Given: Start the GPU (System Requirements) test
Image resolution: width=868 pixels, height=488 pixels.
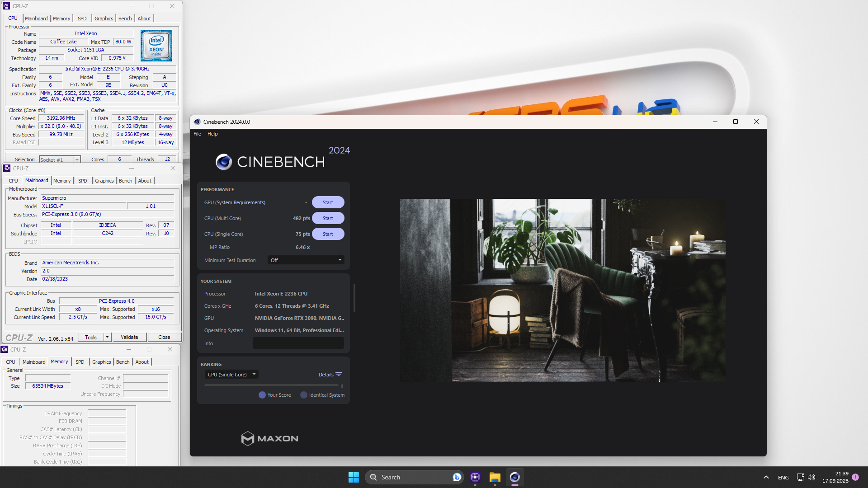Looking at the screenshot, I should [x=328, y=202].
